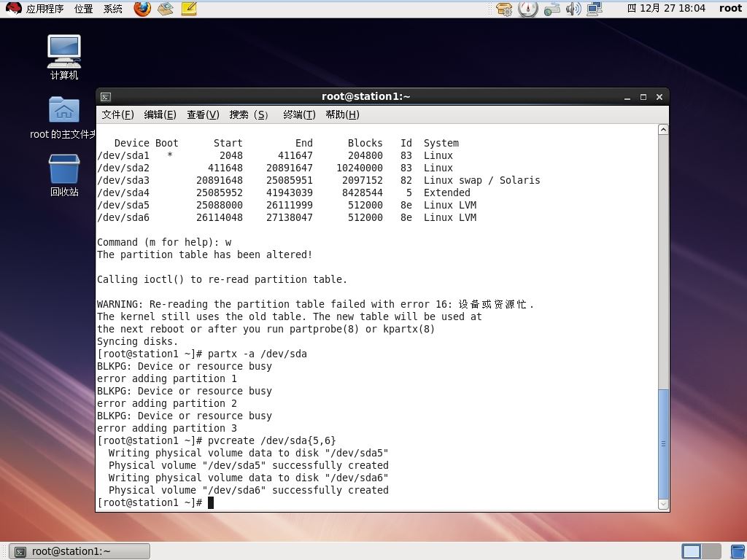Click the terminal title bar text
The height and width of the screenshot is (560, 747).
click(366, 97)
